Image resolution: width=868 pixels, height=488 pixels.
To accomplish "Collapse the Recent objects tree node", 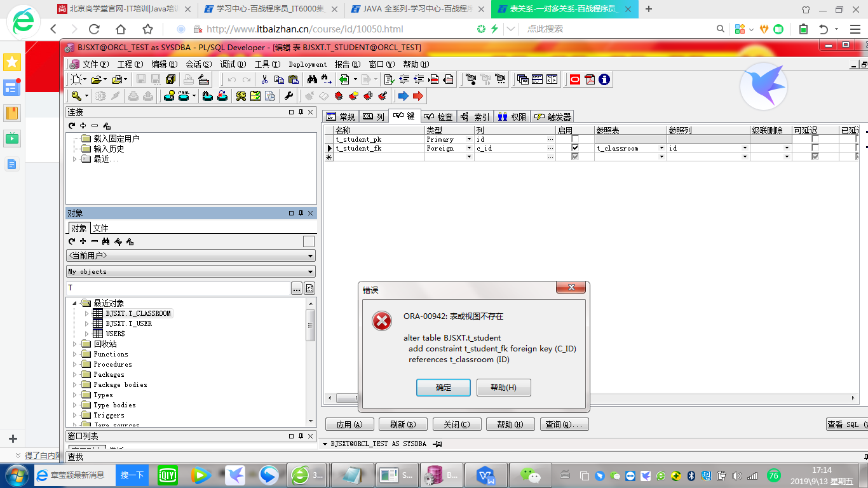I will tap(75, 303).
